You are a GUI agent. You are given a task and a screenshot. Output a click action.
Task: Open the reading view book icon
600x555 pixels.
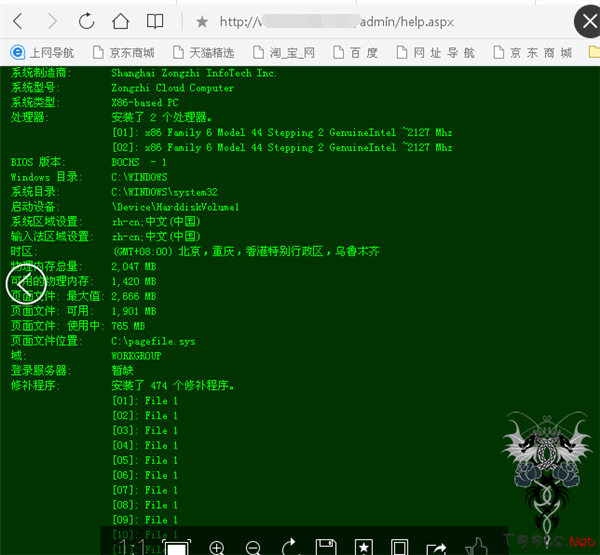[155, 21]
